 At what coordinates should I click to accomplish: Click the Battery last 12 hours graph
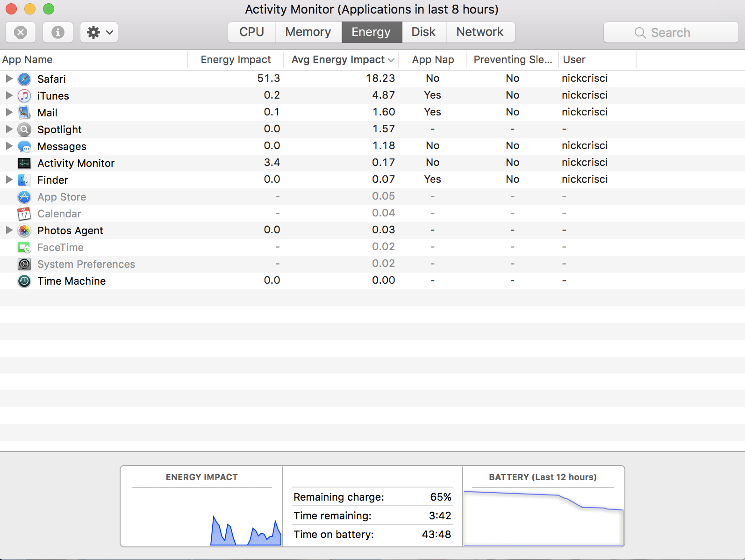point(543,517)
